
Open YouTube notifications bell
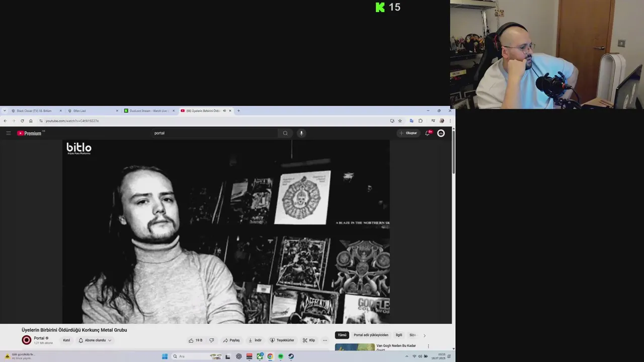[x=428, y=133]
